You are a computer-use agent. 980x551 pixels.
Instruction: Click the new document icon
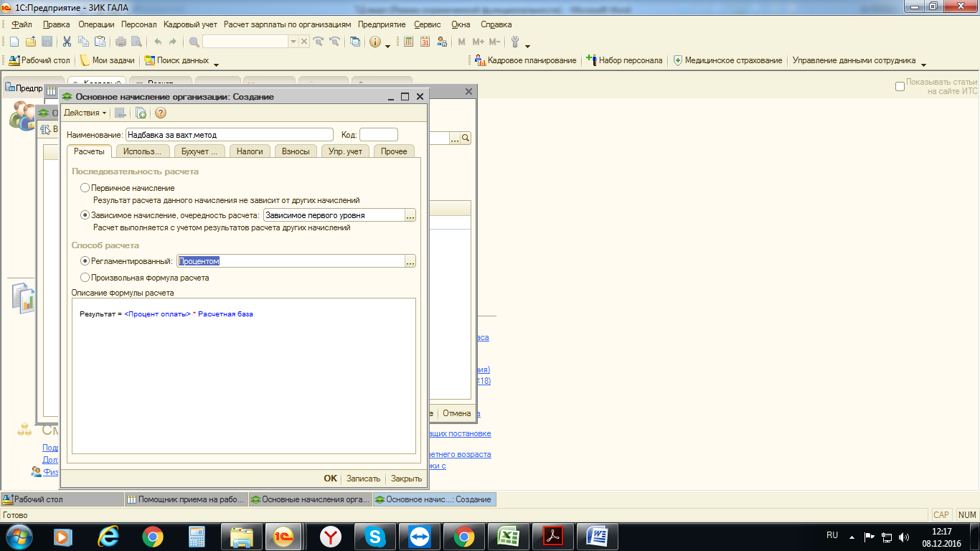(x=14, y=42)
